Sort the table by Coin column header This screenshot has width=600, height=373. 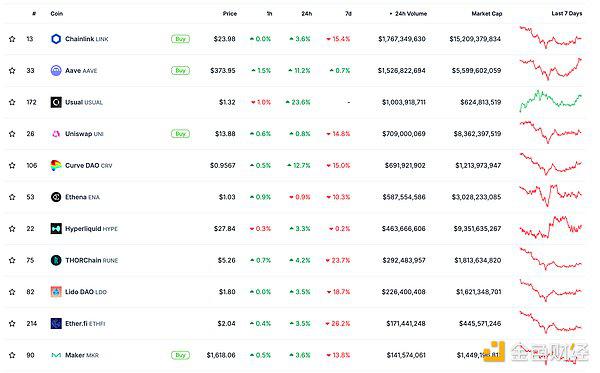[x=57, y=13]
